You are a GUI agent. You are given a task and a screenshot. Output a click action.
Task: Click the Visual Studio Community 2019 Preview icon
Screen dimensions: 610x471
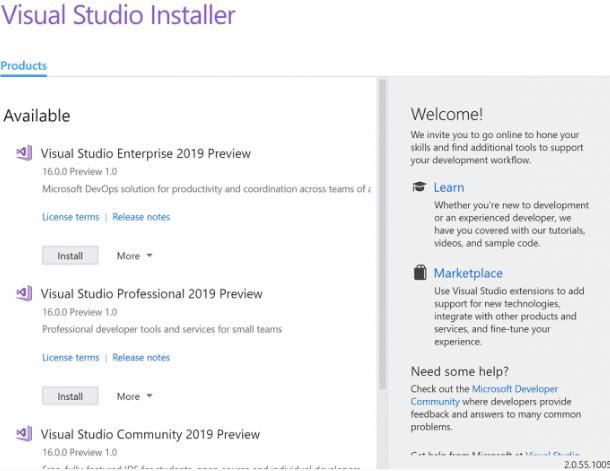[x=24, y=434]
